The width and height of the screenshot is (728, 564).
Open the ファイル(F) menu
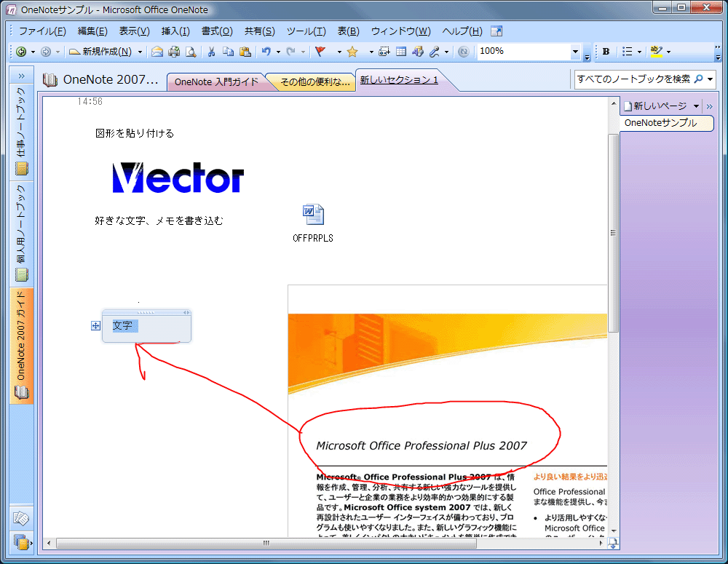[x=42, y=31]
